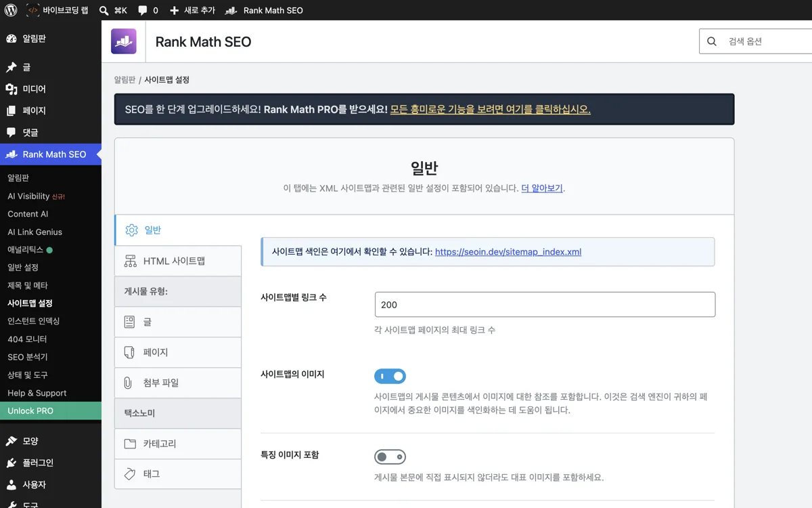Click the Rank Math PRO upgrade link
Screen dimensions: 812x508
coord(491,109)
